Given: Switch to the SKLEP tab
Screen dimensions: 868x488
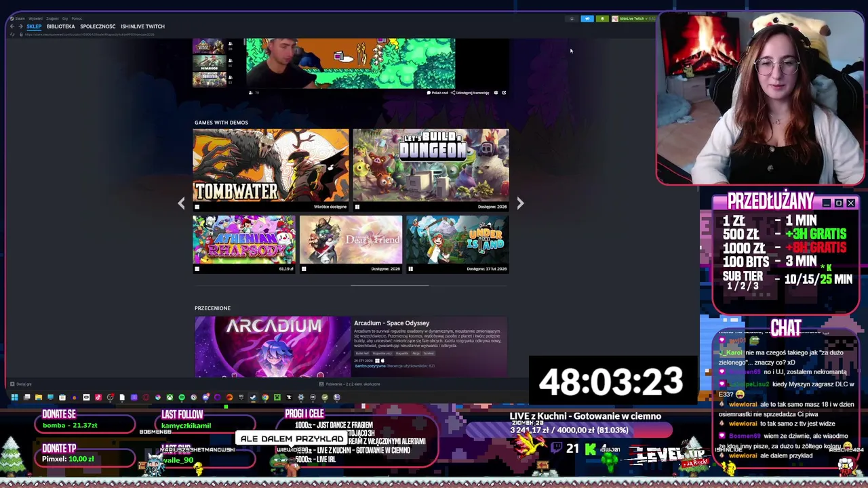Looking at the screenshot, I should click(34, 26).
